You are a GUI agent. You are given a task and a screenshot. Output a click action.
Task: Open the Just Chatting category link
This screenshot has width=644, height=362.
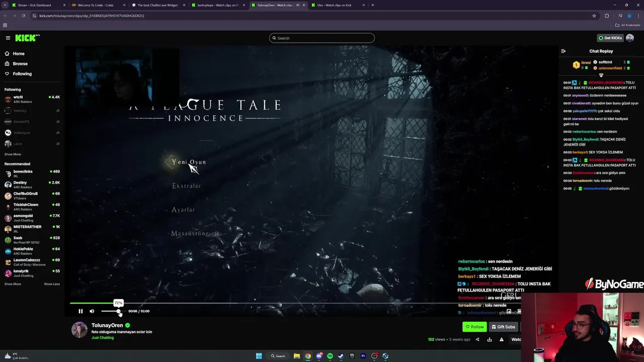click(103, 338)
